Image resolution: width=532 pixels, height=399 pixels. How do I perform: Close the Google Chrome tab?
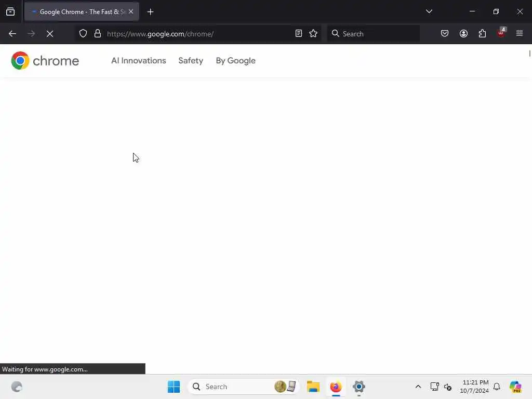coord(131,11)
